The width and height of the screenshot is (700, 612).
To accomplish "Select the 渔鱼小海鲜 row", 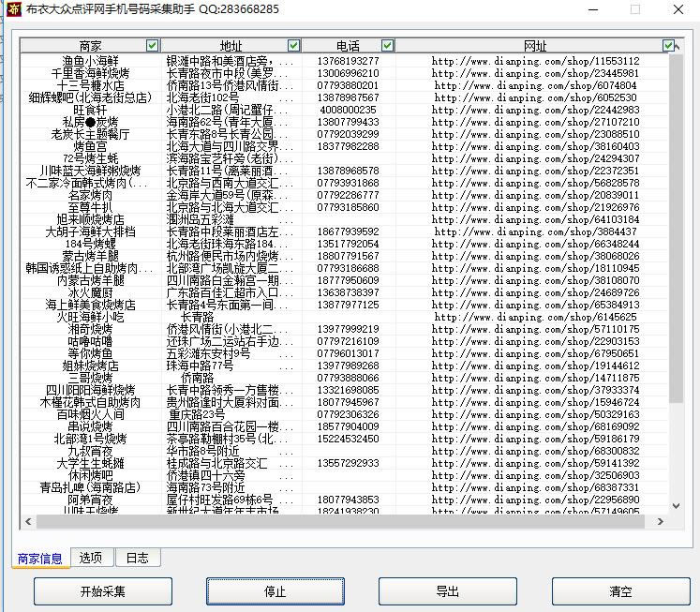I will pyautogui.click(x=91, y=61).
